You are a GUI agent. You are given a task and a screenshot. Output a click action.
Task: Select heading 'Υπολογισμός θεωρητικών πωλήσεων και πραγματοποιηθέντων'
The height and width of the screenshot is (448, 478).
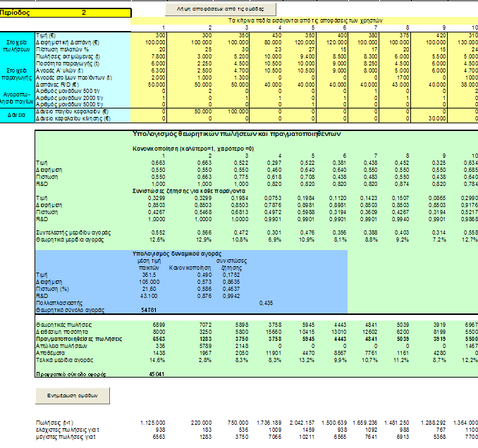(x=237, y=134)
